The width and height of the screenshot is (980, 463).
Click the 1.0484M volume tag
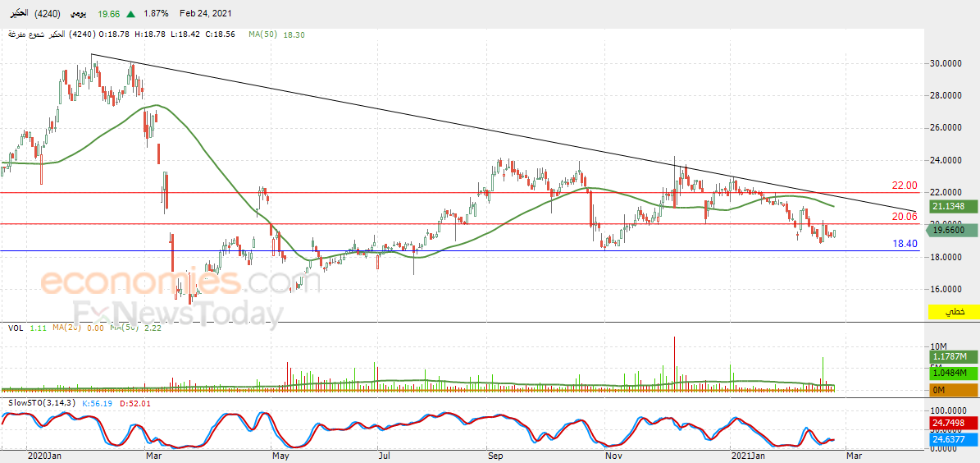tap(954, 374)
